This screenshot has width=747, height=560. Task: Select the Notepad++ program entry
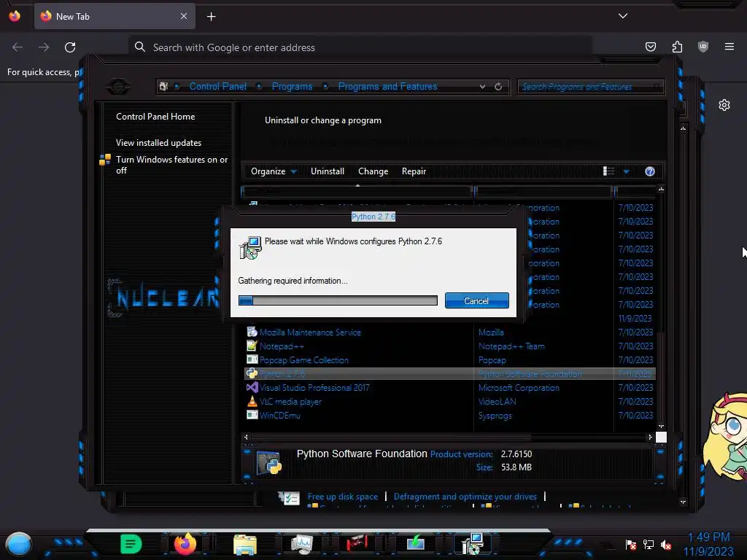pos(282,346)
